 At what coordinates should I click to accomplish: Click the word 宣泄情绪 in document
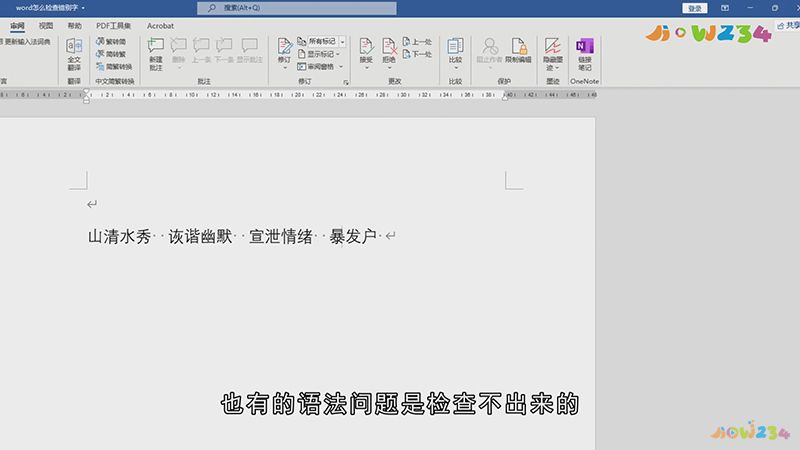(x=281, y=236)
